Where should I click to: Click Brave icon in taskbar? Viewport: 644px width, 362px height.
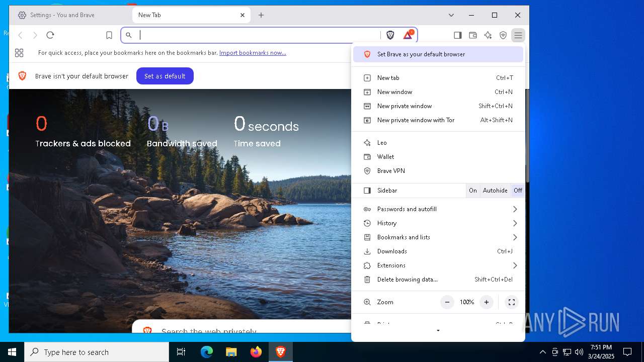click(281, 352)
